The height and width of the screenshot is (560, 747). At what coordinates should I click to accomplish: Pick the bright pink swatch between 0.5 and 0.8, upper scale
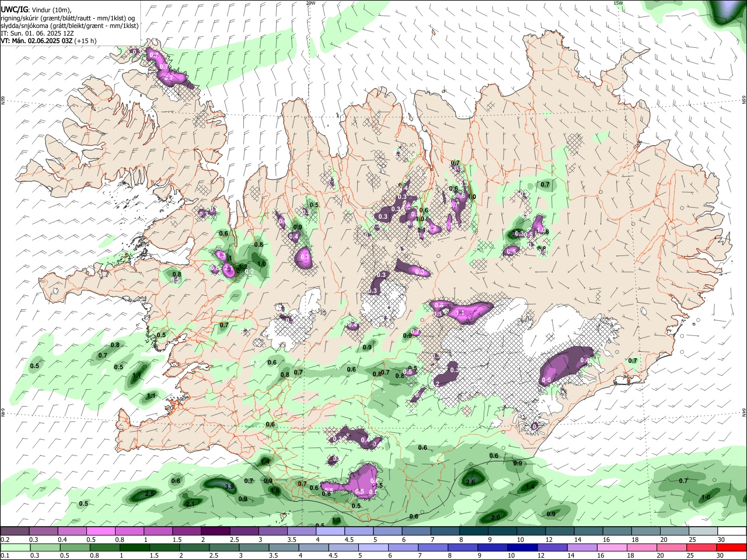point(100,531)
